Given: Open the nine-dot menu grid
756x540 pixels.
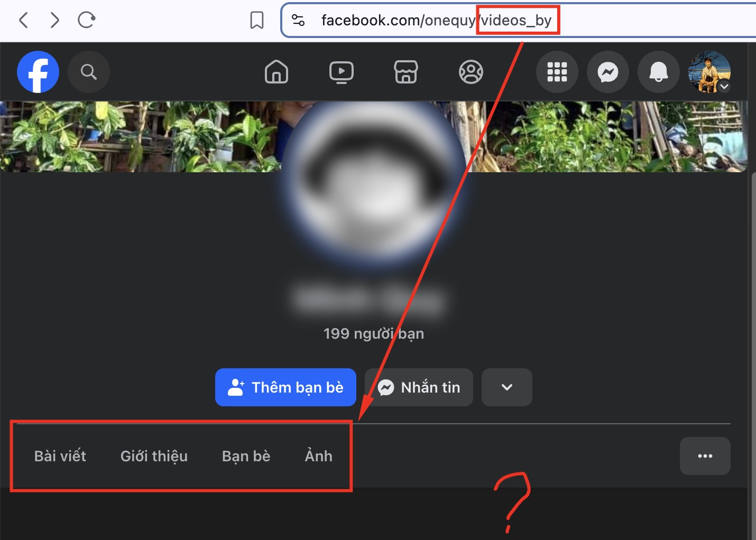Looking at the screenshot, I should (557, 72).
